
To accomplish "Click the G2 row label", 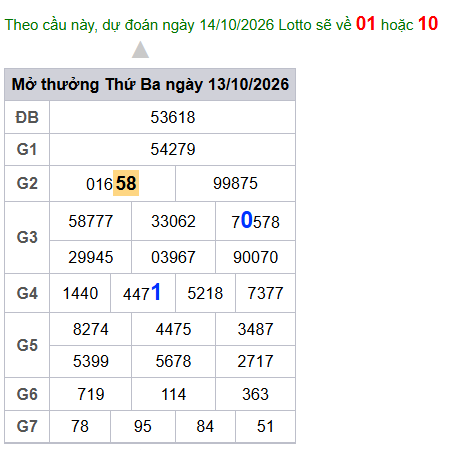I will 27,183.
